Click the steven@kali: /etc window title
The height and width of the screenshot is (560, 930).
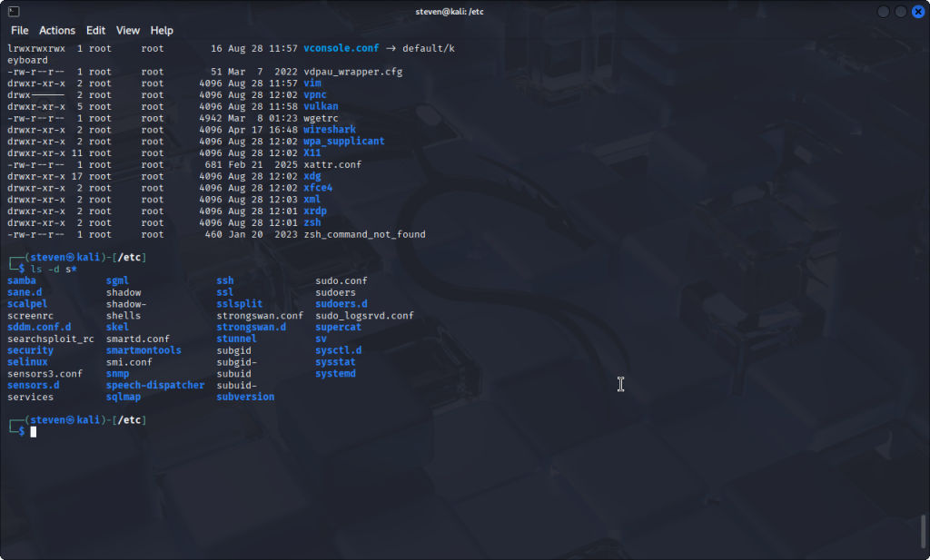click(464, 11)
